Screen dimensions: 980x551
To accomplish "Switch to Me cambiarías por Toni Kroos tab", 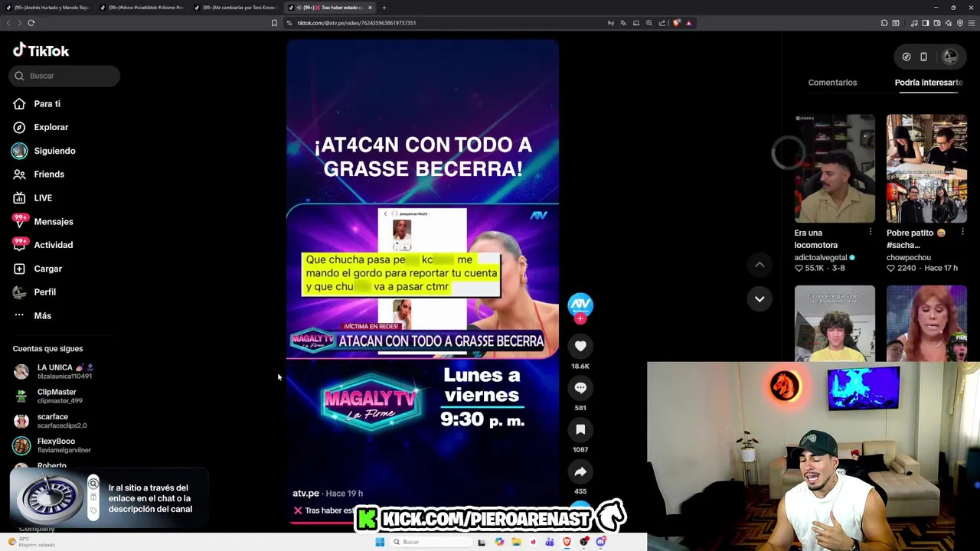I will [237, 8].
